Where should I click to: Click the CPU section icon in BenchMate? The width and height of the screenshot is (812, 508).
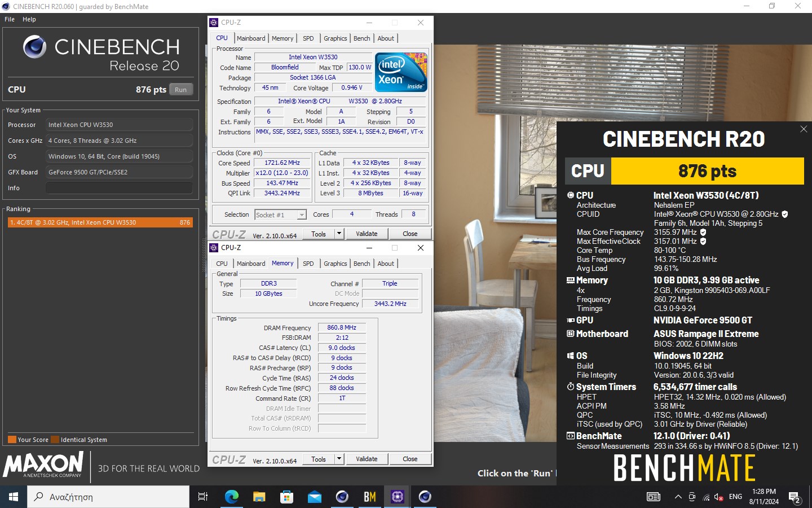[570, 195]
